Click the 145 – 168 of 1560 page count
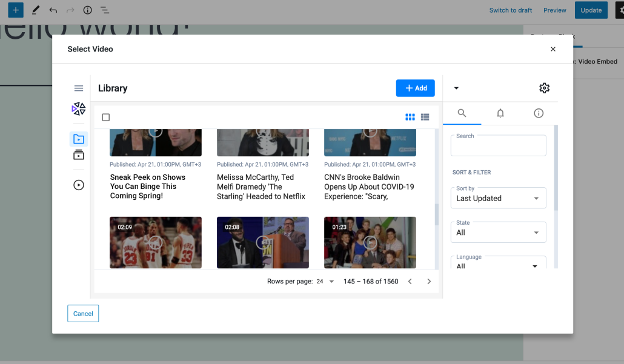Viewport: 624px width, 364px height. pyautogui.click(x=371, y=281)
